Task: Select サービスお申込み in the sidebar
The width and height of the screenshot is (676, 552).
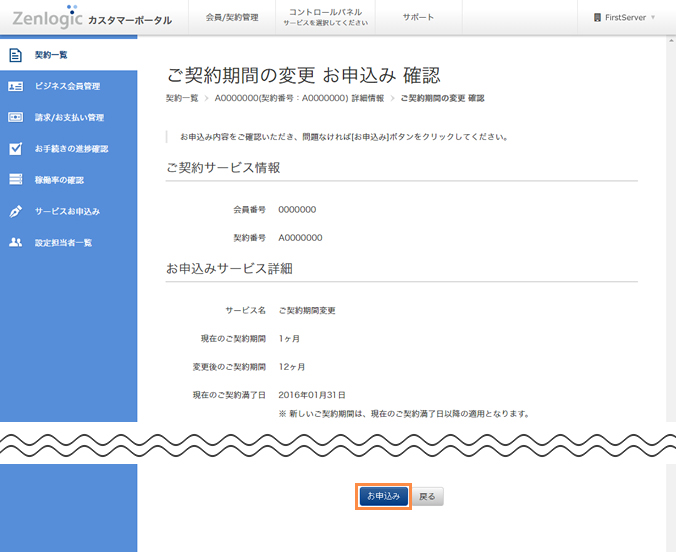Action: [x=67, y=212]
